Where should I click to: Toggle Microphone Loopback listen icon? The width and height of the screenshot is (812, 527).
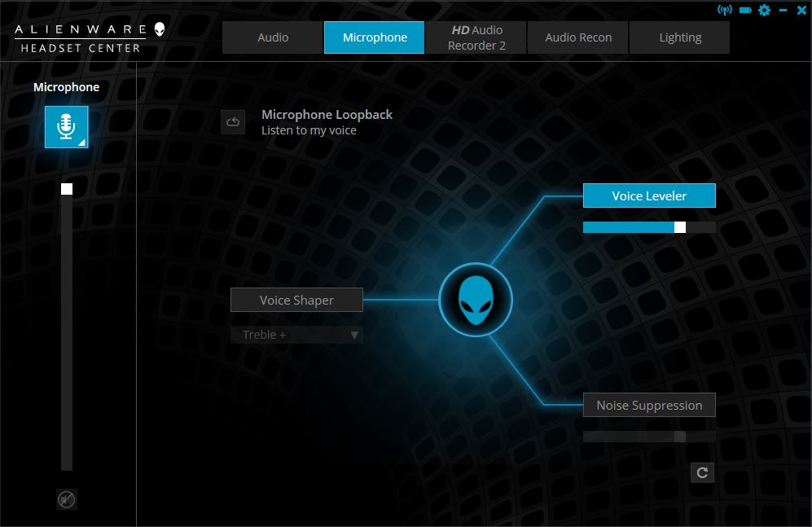[232, 122]
